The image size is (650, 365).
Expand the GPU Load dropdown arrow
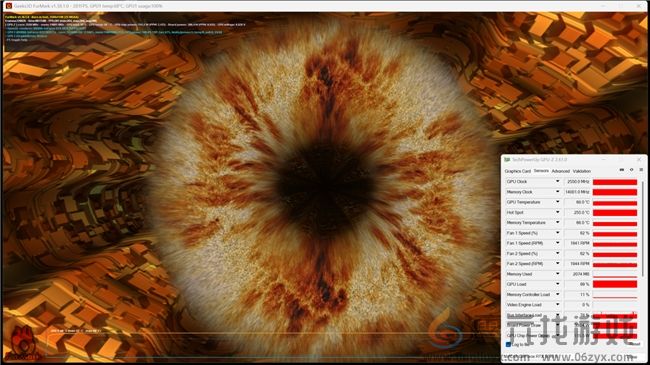pos(558,284)
